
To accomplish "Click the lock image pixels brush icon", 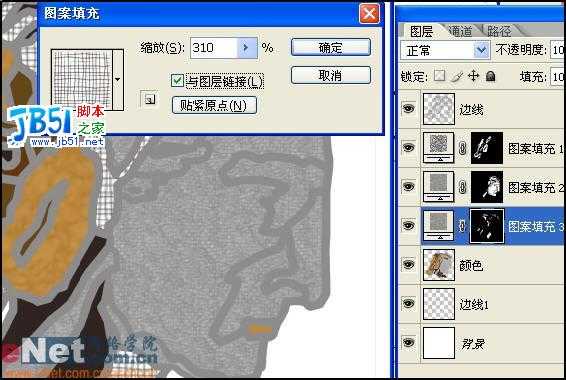I will point(457,76).
